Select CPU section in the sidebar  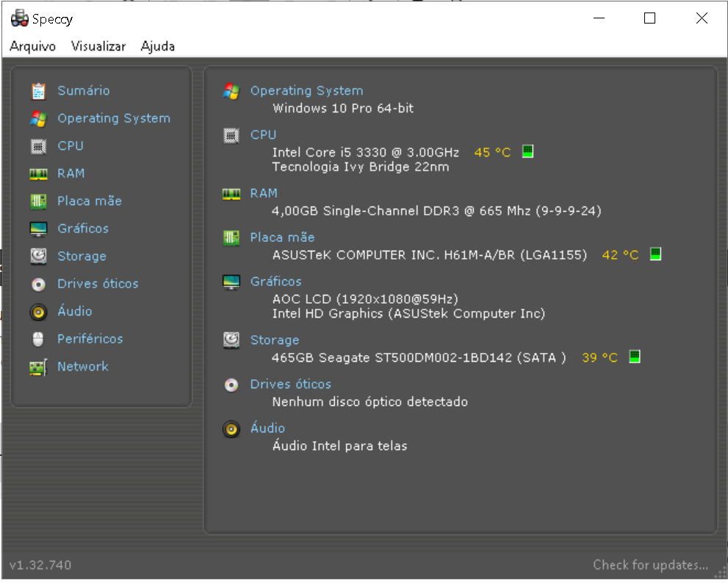point(71,146)
